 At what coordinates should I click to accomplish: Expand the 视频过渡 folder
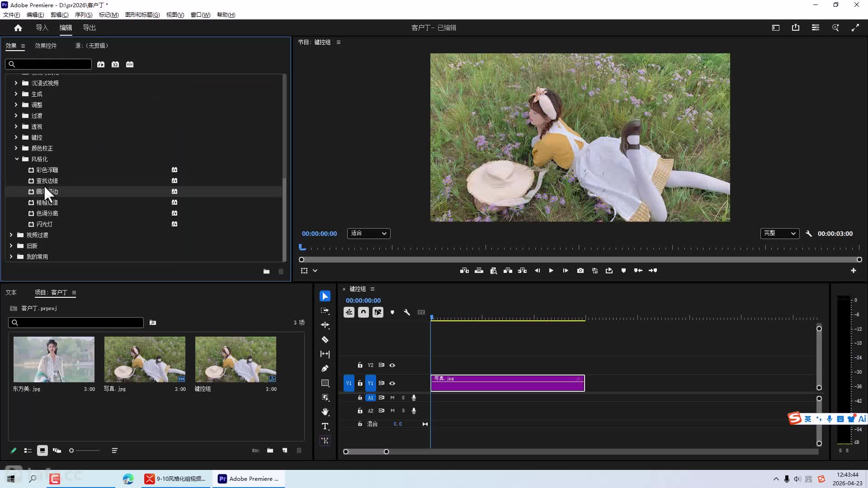click(11, 235)
